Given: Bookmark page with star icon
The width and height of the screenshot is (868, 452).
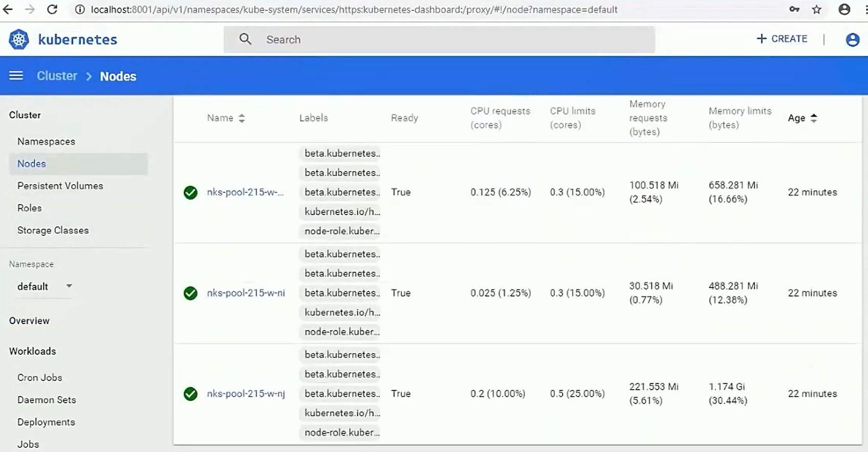Looking at the screenshot, I should click(817, 9).
